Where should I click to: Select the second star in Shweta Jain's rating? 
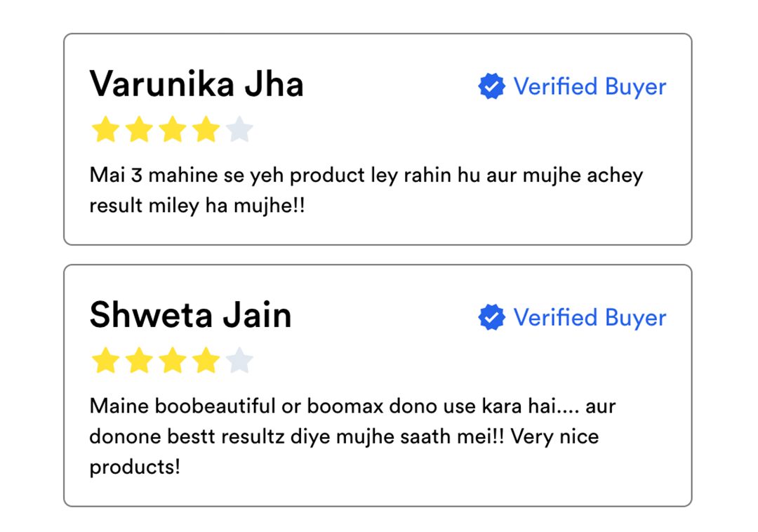138,361
